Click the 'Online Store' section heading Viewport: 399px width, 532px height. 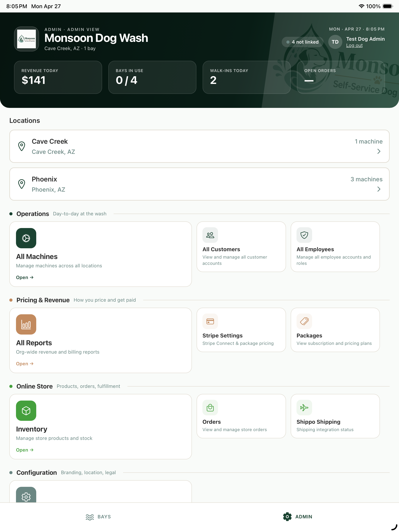[35, 386]
